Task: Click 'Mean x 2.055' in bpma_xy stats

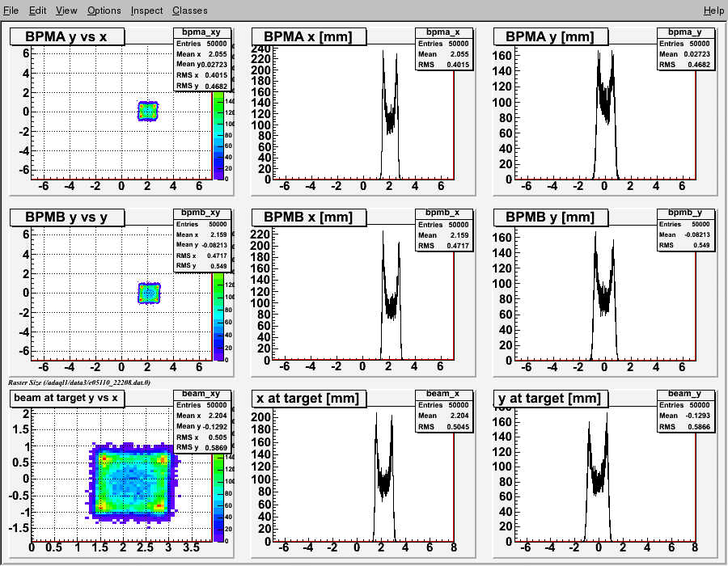Action: [201, 54]
